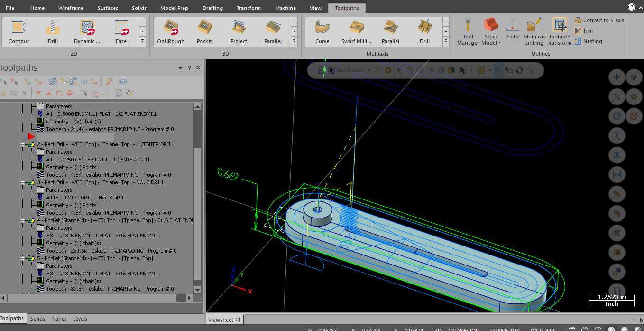This screenshot has width=644, height=331.
Task: Open the Transform ribbon tab
Action: click(x=248, y=8)
